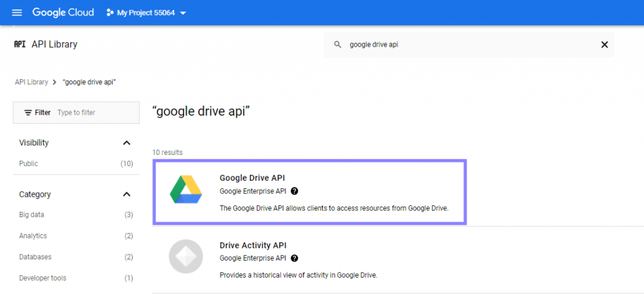Click the Drive Activity API grey logo
644x294 pixels.
[x=186, y=257]
